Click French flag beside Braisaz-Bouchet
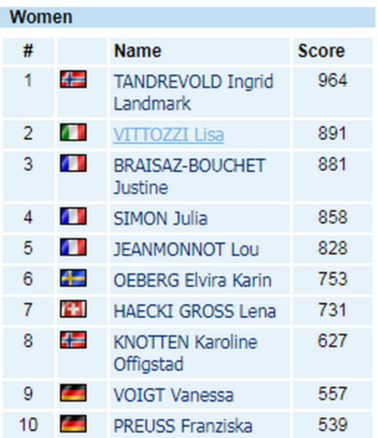The width and height of the screenshot is (378, 438). [x=73, y=163]
